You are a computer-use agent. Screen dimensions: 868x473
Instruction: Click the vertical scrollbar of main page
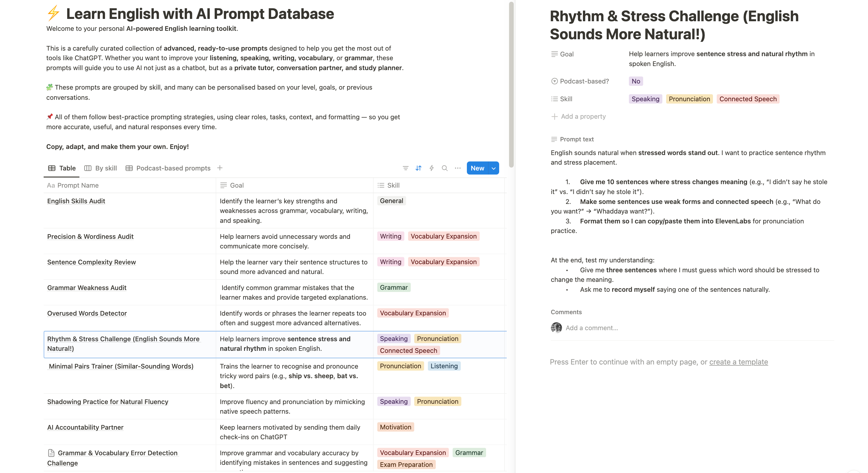tap(511, 84)
